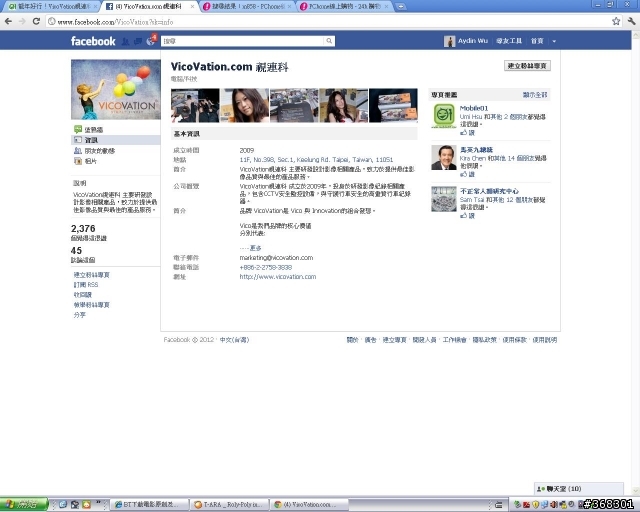Open second photo of smiling woman
Image resolution: width=640 pixels, height=512 pixels.
tap(244, 105)
